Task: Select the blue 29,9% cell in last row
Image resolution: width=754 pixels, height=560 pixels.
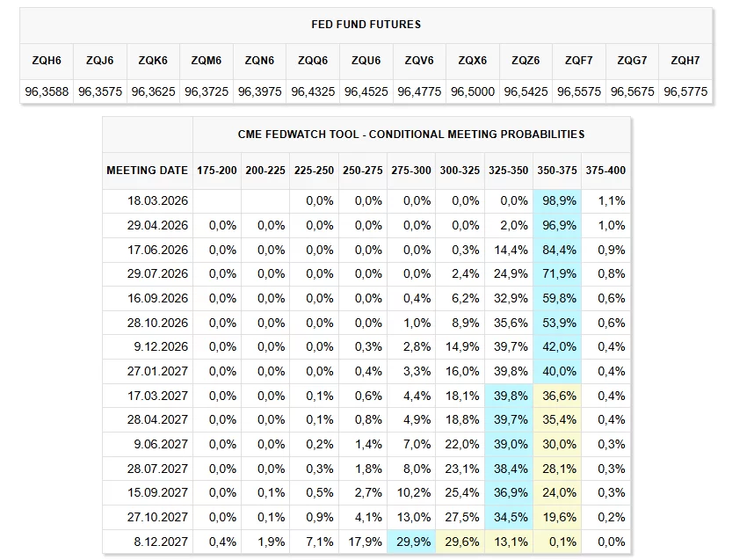Action: click(x=413, y=542)
